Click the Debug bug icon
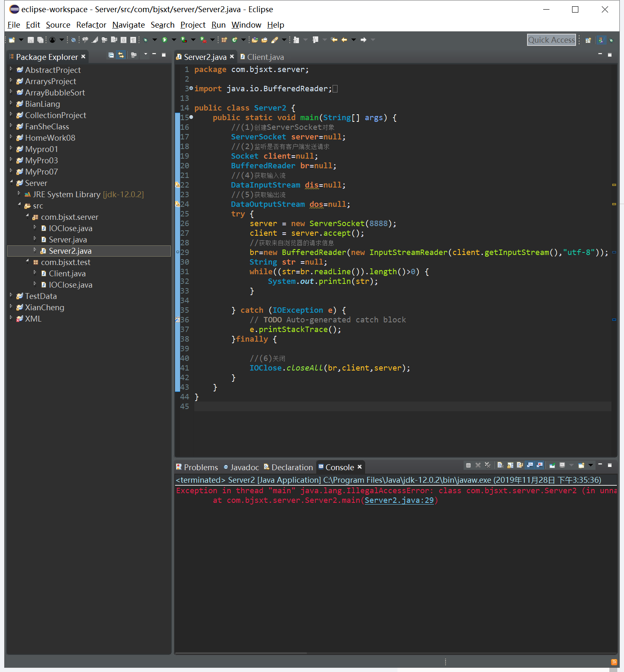 coord(145,40)
